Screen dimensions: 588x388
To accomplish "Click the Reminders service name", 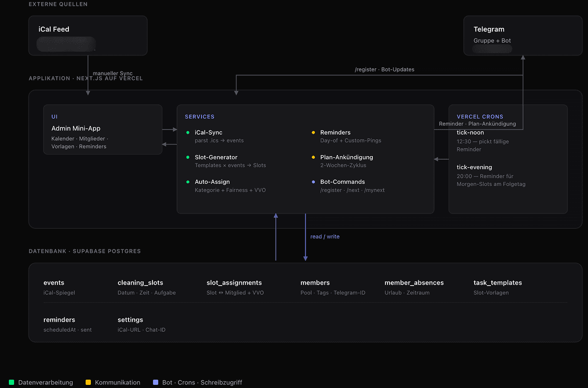I will coord(335,132).
